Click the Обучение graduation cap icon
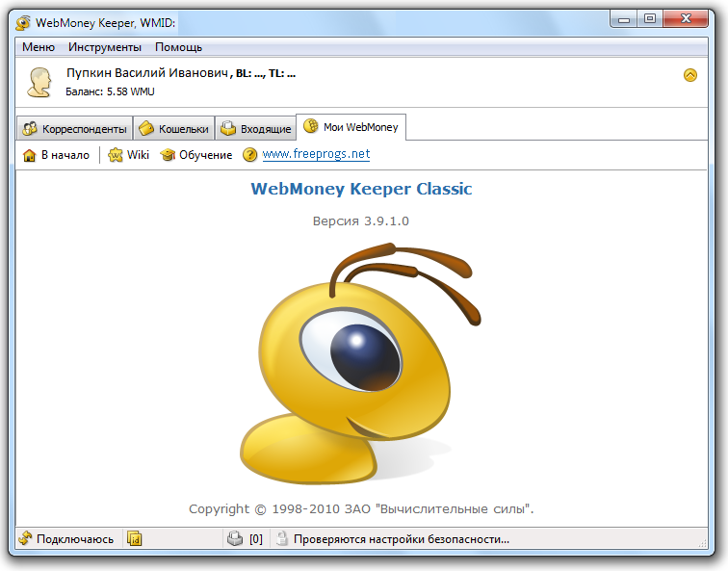Screen dimensions: 728x571 168,155
